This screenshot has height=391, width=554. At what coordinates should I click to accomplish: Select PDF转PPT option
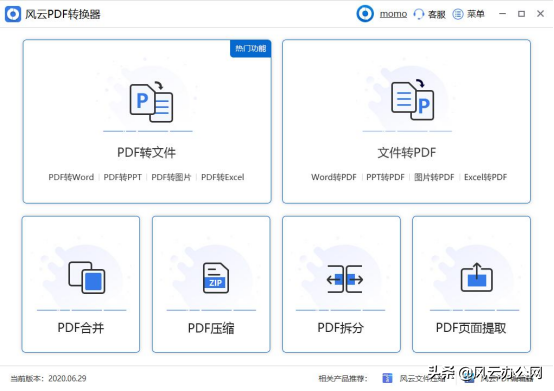pyautogui.click(x=123, y=177)
